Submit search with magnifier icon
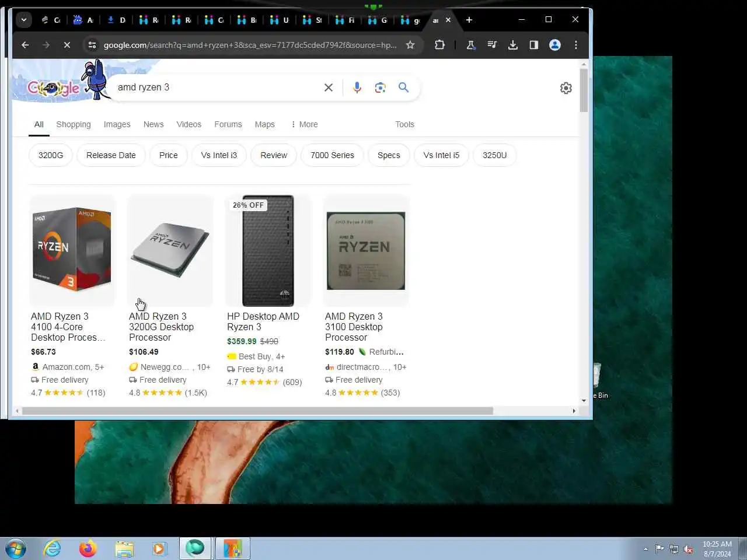Image resolution: width=747 pixels, height=560 pixels. (403, 87)
